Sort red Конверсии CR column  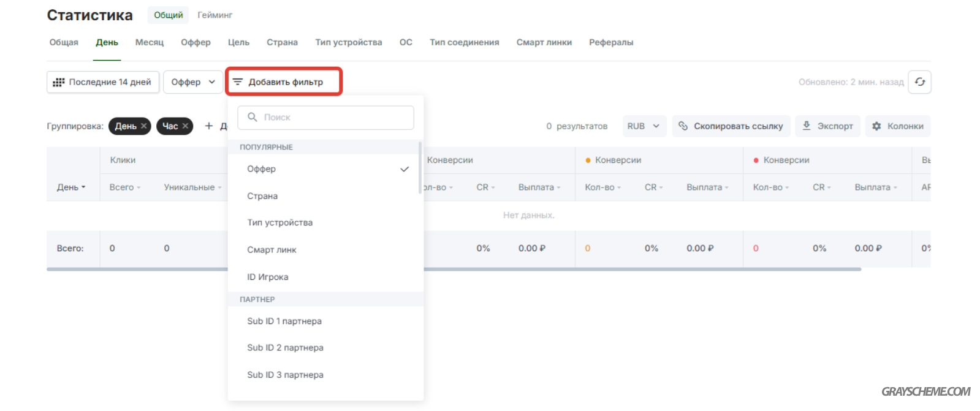(822, 187)
